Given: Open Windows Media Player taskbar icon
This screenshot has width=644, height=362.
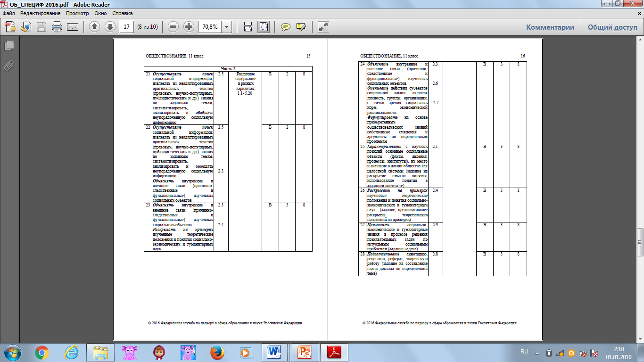Looking at the screenshot, I should [246, 352].
